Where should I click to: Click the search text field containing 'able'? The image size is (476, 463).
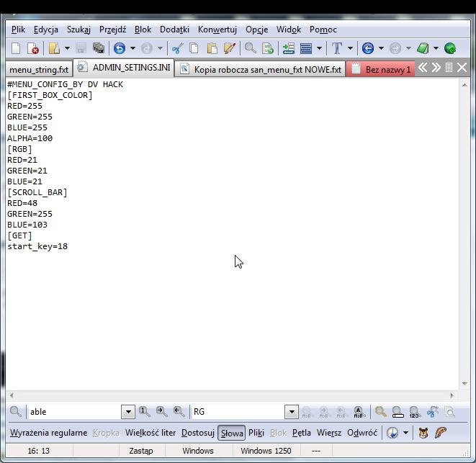pos(74,412)
